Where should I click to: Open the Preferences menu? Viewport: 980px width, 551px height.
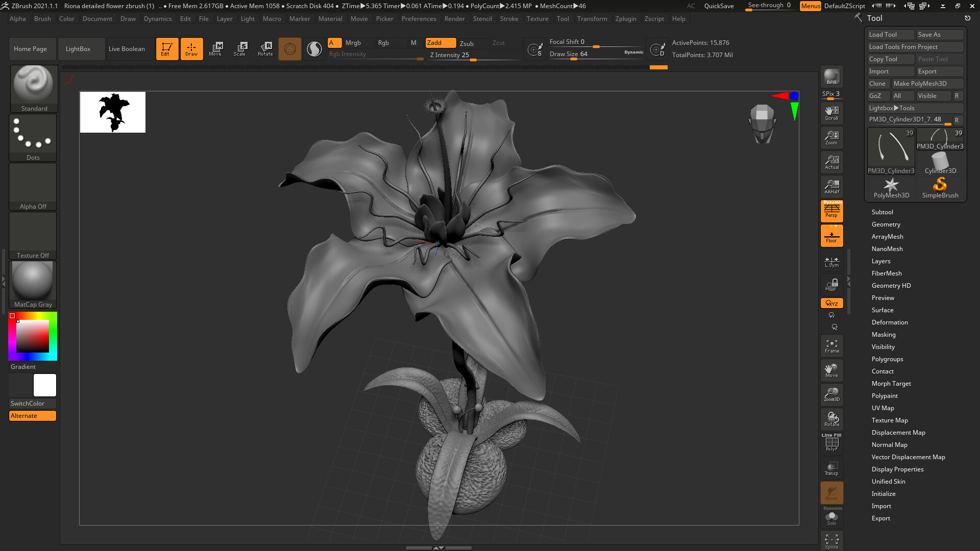click(x=419, y=19)
